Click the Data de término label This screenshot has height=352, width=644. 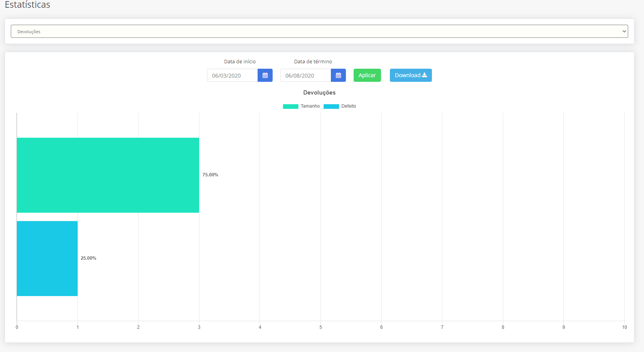313,61
